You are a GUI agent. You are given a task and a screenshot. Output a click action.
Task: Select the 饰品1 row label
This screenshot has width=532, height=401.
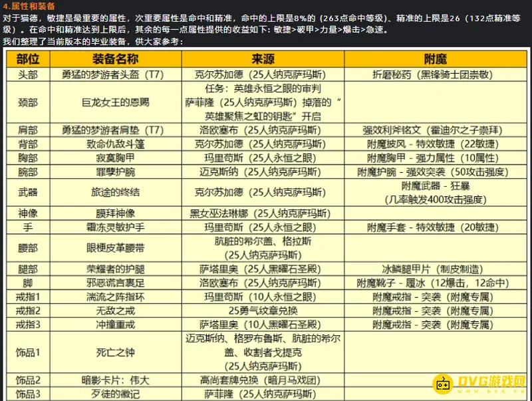click(x=28, y=352)
